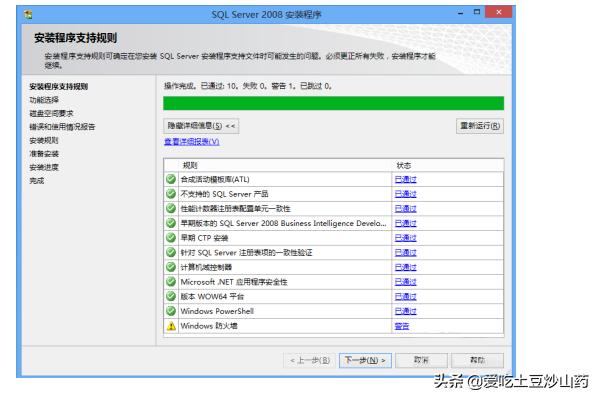
Task: Click green check icon for 不支持的 SQL Server 产品
Action: 171,194
